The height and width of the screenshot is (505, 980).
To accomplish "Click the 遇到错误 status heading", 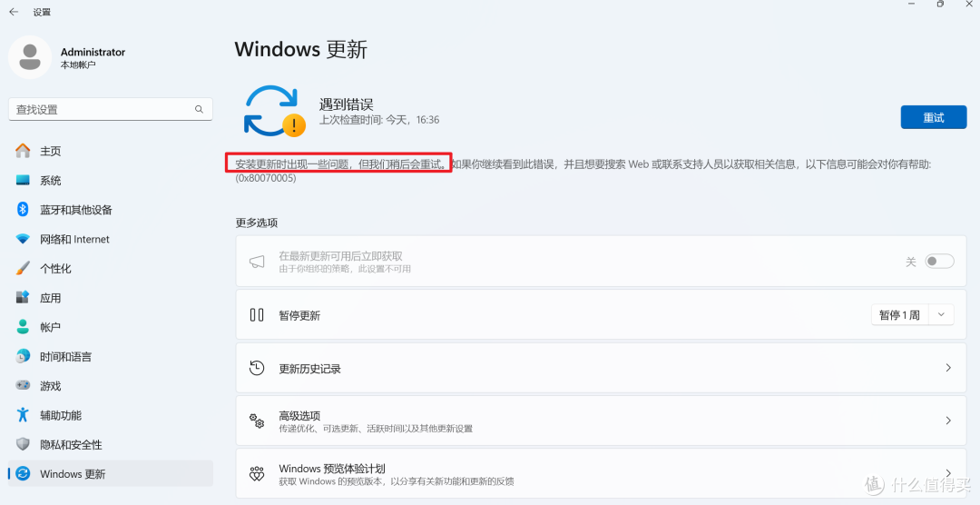I will click(x=347, y=104).
